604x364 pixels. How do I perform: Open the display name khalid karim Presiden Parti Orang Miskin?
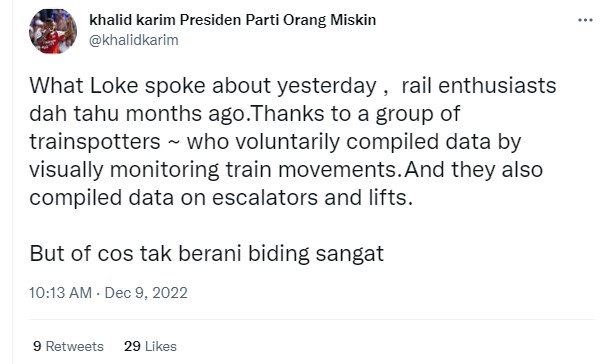(x=232, y=20)
